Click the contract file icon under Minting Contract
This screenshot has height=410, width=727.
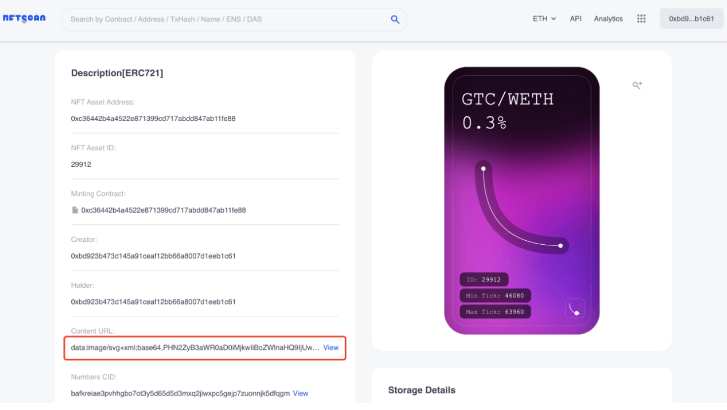(75, 210)
